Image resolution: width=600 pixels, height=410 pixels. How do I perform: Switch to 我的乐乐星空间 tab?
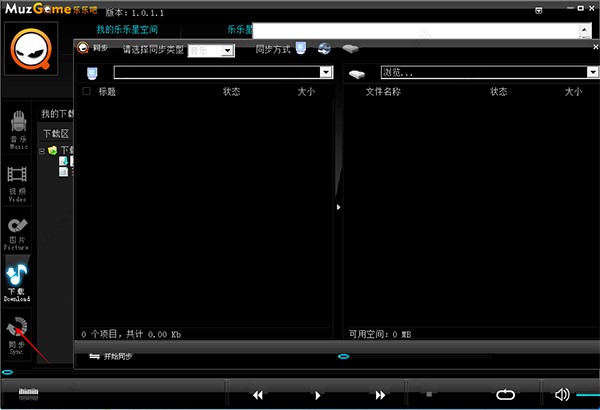pos(127,29)
